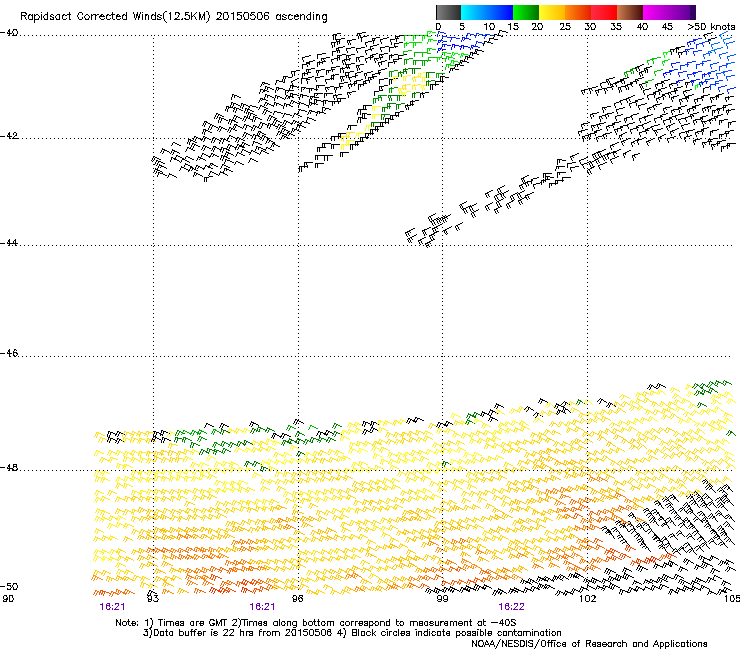Click the purple 16:22 time label
The height and width of the screenshot is (650, 740).
[x=512, y=607]
